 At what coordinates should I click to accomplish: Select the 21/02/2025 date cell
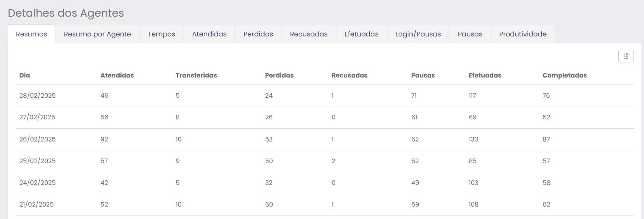click(x=37, y=204)
